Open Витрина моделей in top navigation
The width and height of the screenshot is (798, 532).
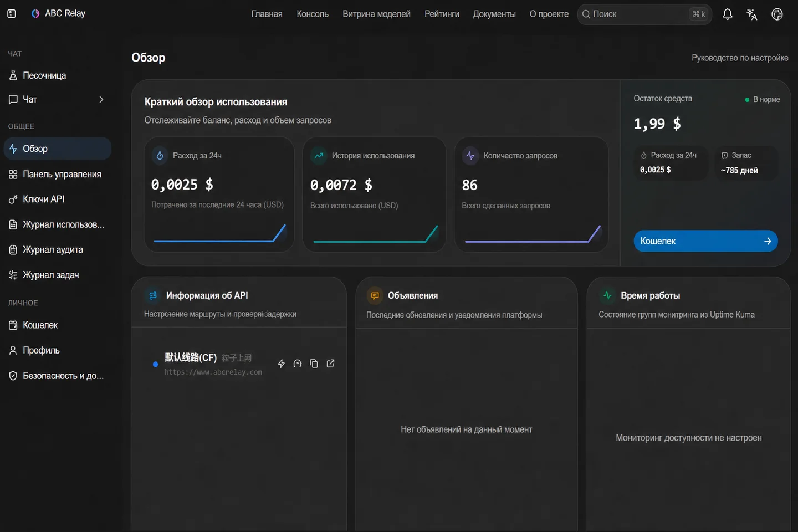pos(376,14)
